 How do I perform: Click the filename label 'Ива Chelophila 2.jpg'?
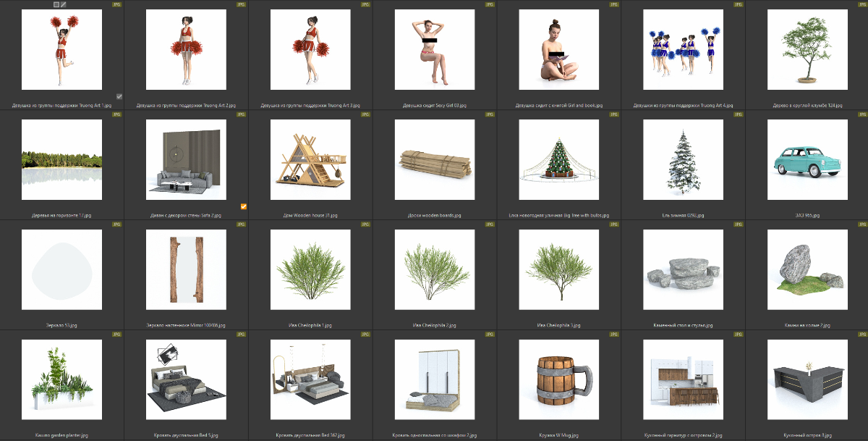click(x=435, y=325)
